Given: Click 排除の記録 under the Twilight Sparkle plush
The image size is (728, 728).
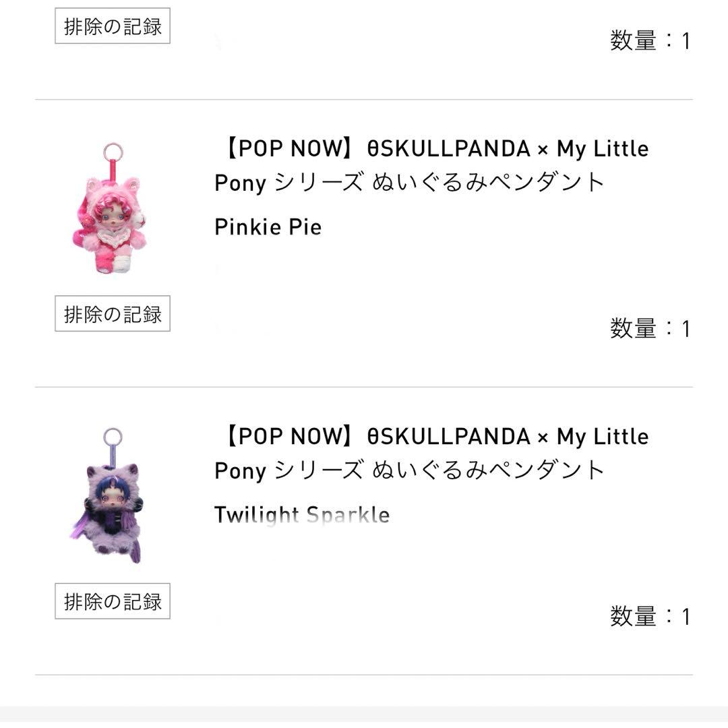Looking at the screenshot, I should [x=112, y=601].
